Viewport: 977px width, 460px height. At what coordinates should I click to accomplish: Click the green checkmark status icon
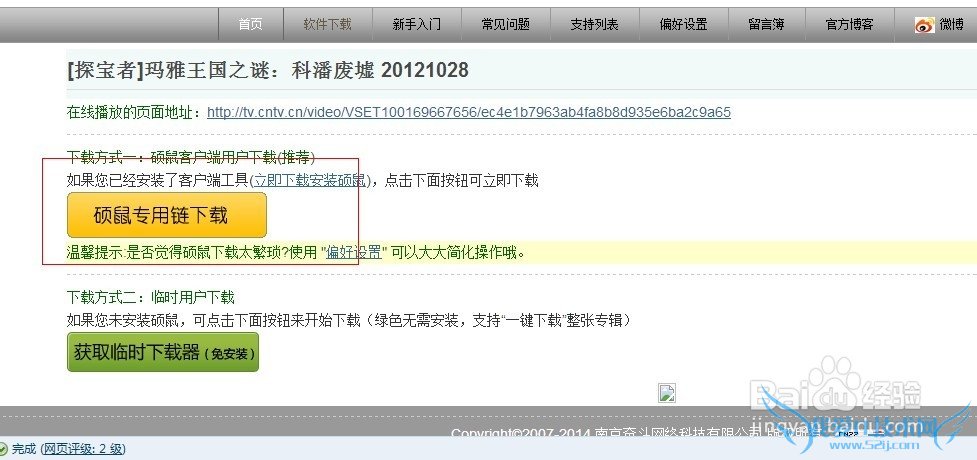pos(4,448)
